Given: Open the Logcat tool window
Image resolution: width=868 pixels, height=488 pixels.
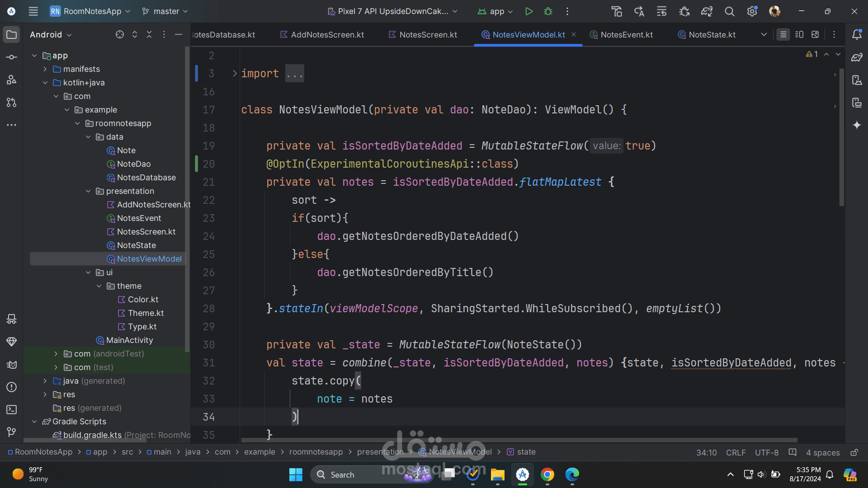Looking at the screenshot, I should (12, 365).
